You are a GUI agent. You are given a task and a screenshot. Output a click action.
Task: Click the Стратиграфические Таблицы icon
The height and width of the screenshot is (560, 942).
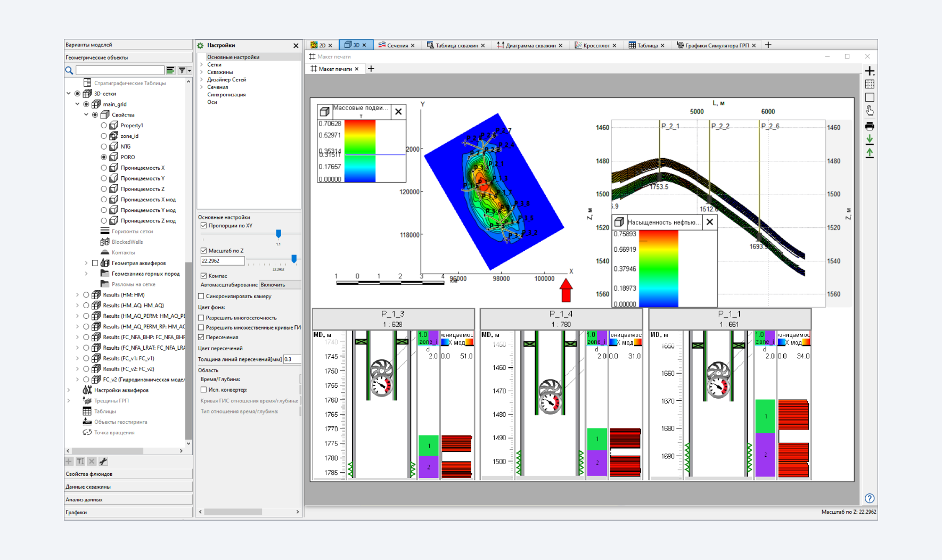(87, 83)
